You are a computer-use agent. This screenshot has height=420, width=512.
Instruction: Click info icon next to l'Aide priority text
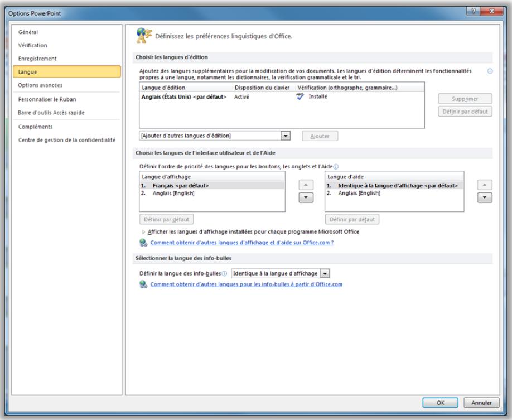(x=336, y=167)
